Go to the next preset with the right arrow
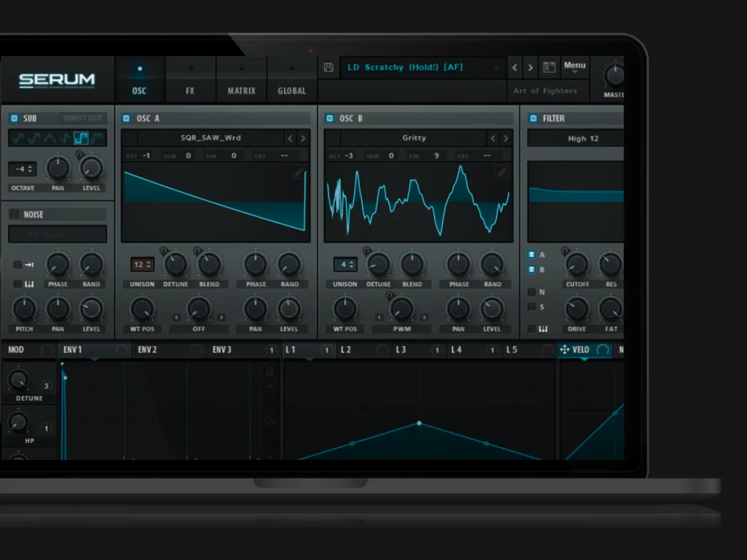This screenshot has height=560, width=747. 530,67
